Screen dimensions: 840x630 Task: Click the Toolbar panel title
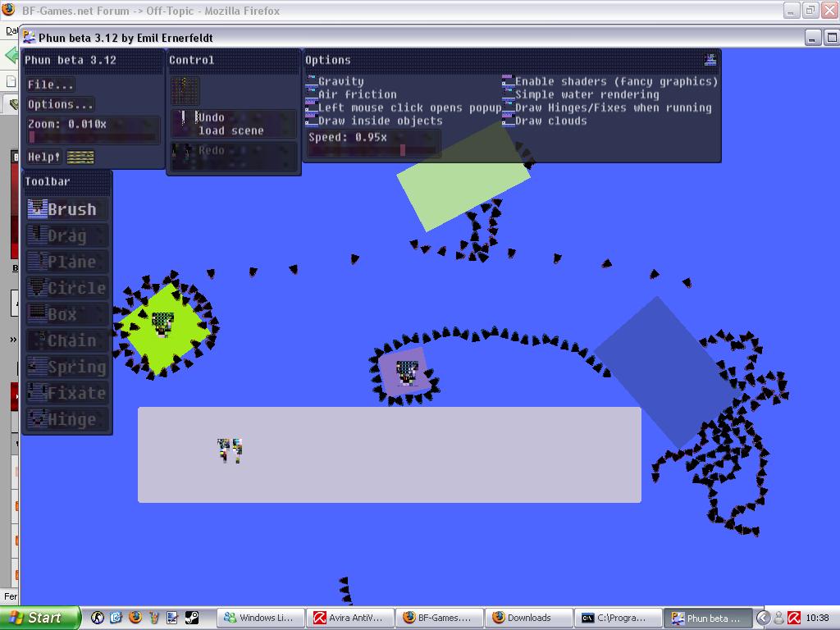click(47, 181)
